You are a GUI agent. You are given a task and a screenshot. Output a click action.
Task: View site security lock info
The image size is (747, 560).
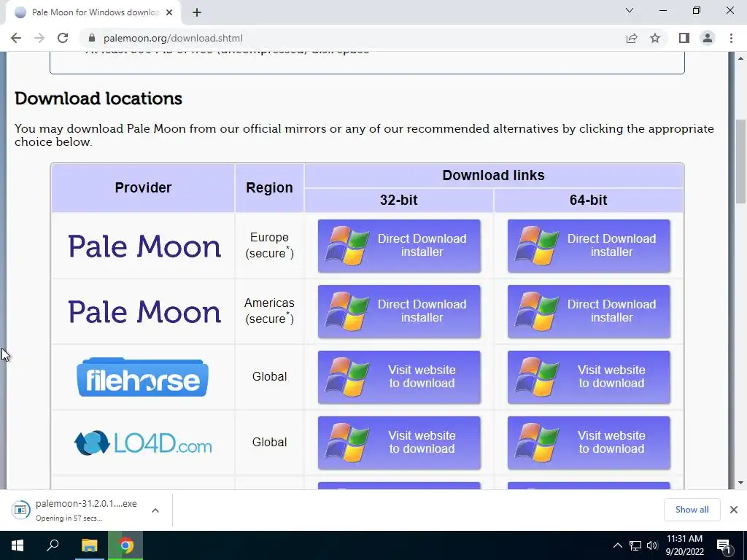tap(93, 38)
